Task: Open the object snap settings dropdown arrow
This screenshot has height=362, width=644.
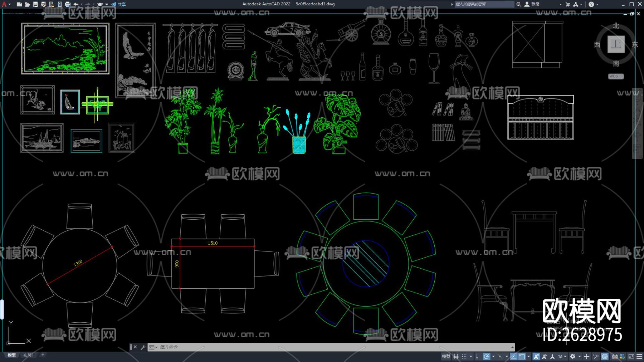Action: [x=528, y=357]
